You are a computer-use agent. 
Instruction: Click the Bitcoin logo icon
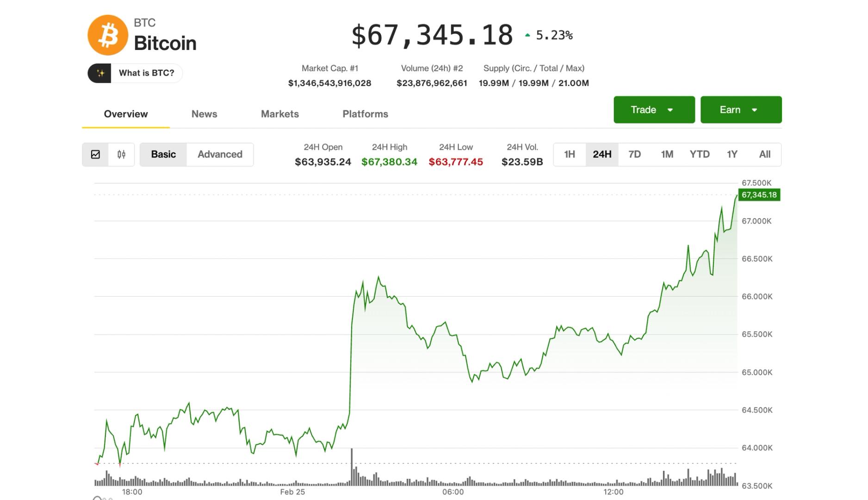click(x=107, y=34)
